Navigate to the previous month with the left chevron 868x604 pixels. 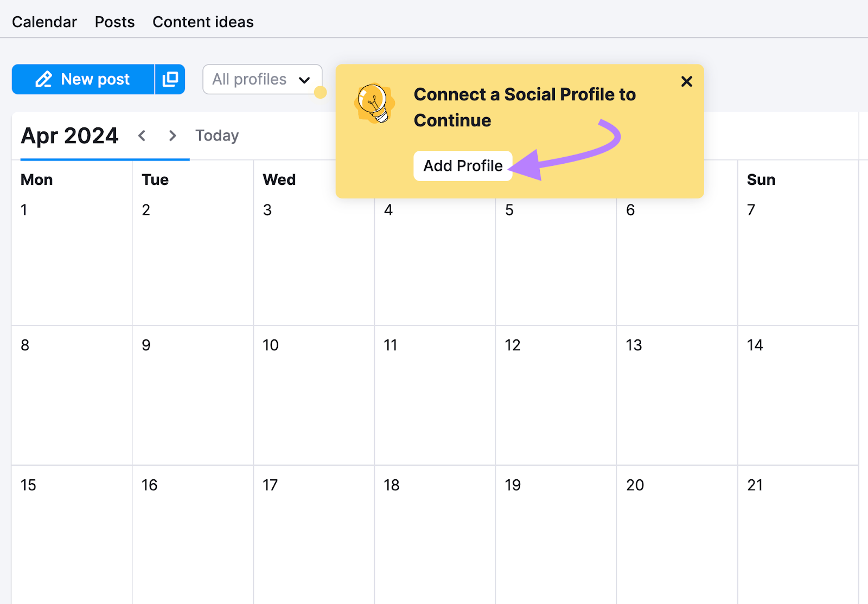tap(142, 136)
